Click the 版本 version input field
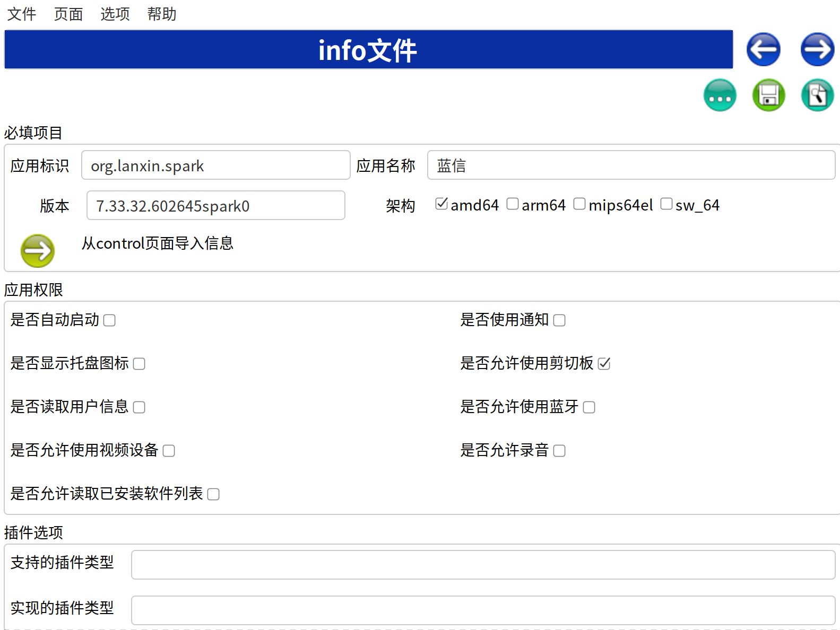This screenshot has height=630, width=840. pyautogui.click(x=216, y=205)
